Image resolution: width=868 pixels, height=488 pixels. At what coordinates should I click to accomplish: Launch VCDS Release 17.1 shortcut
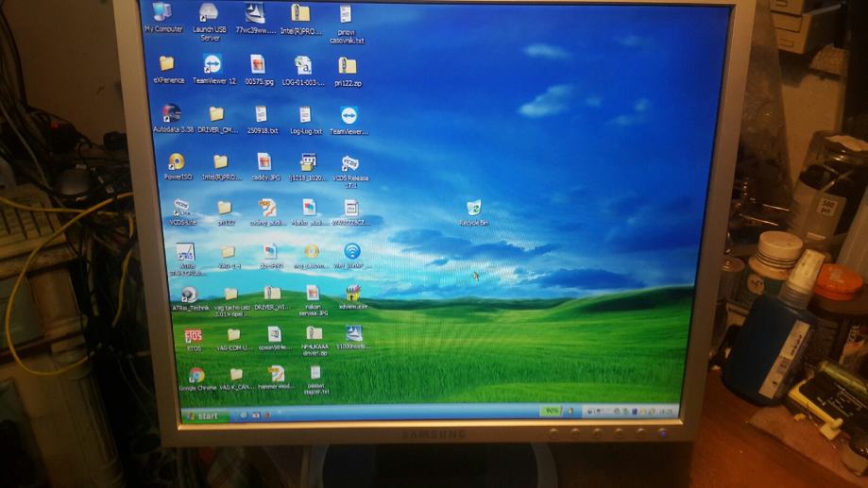350,172
